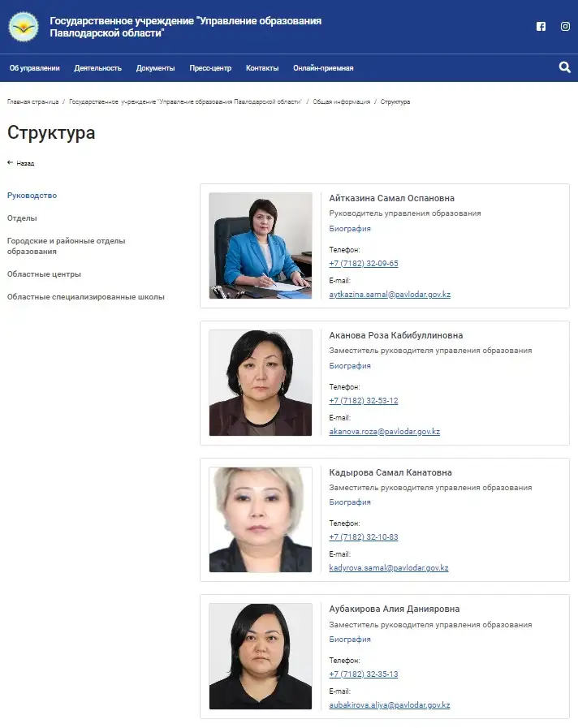Screen dimensions: 578x728
Task: Click the education department logo
Action: tap(24, 27)
